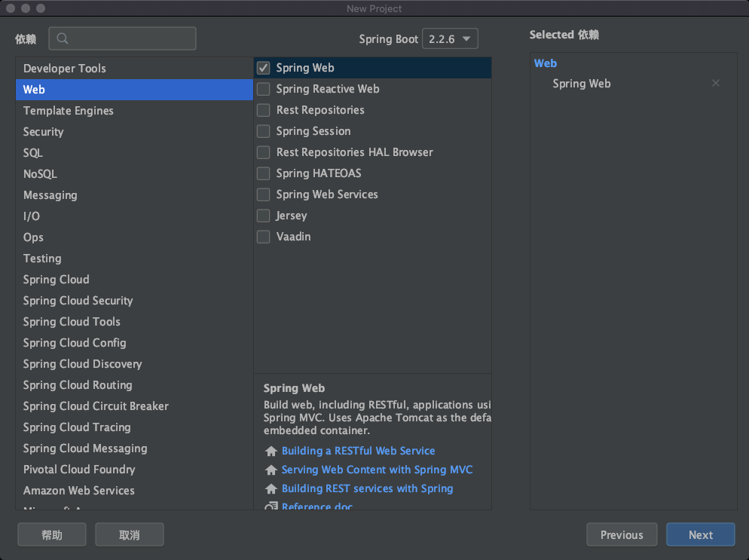Open Building a RESTful Web Service link
This screenshot has height=560, width=749.
pyautogui.click(x=358, y=451)
